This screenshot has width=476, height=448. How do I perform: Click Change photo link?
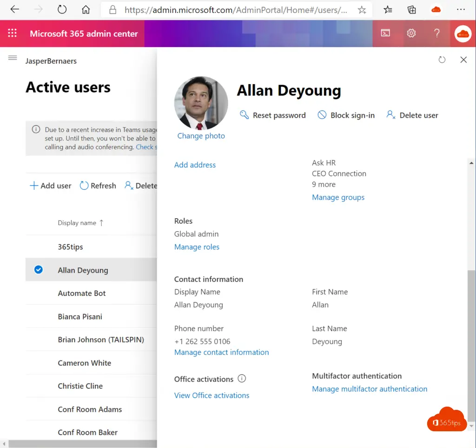(x=201, y=136)
